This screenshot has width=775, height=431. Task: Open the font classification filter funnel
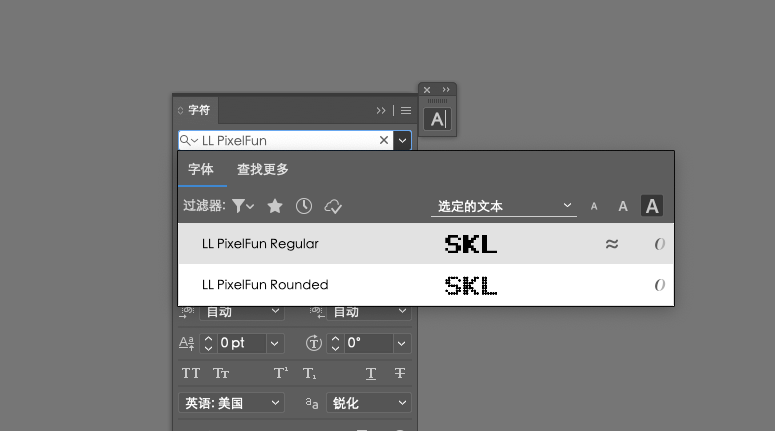click(x=243, y=206)
